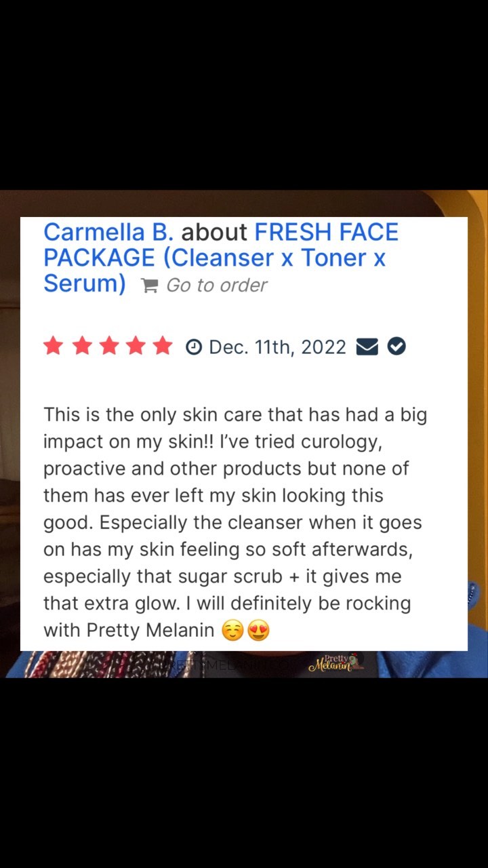Screen dimensions: 488x868
Task: Select the fifth red rating star
Action: 163,347
